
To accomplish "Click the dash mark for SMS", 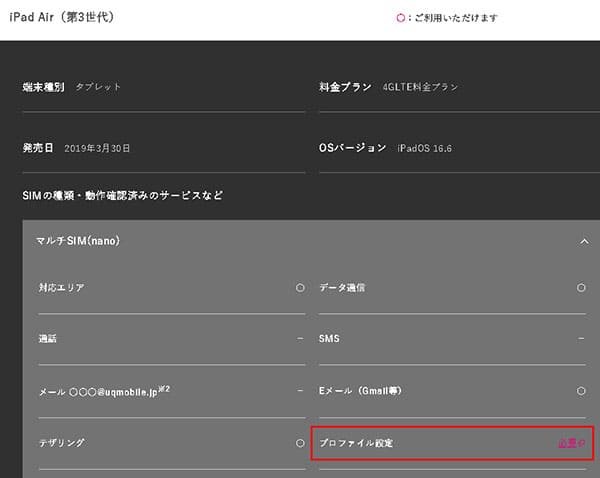I will [x=581, y=338].
